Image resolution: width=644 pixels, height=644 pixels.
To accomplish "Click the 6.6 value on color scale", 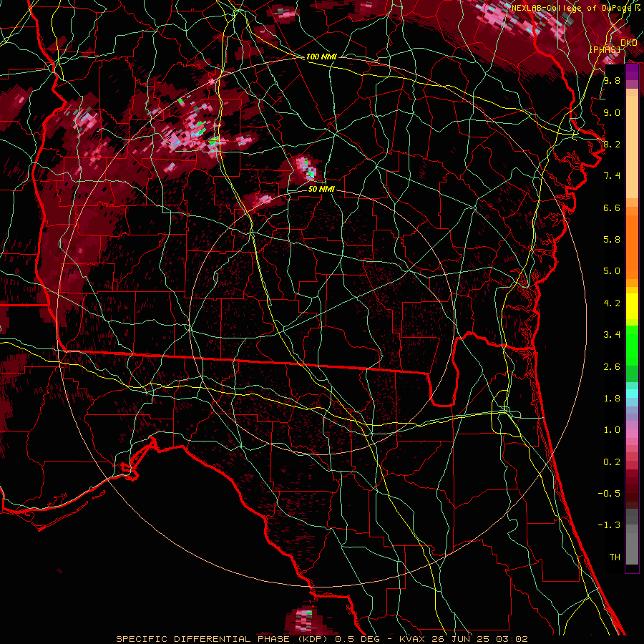I will click(612, 208).
